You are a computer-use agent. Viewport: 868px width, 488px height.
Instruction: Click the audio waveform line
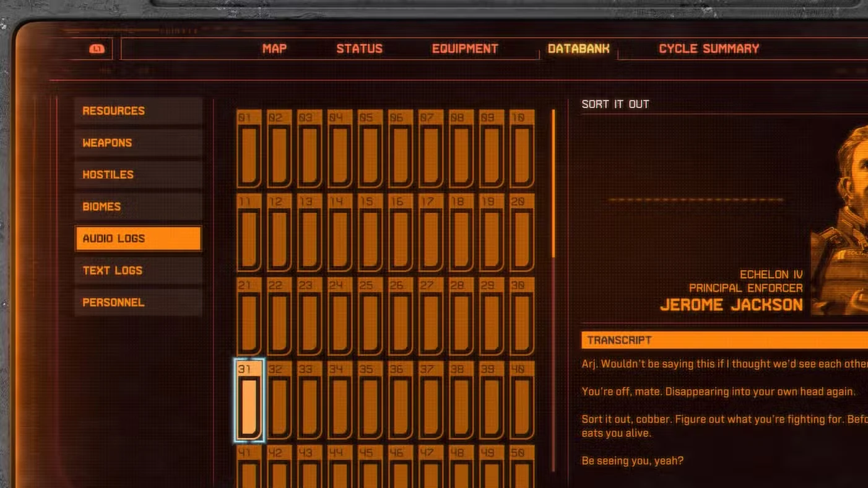(x=696, y=200)
